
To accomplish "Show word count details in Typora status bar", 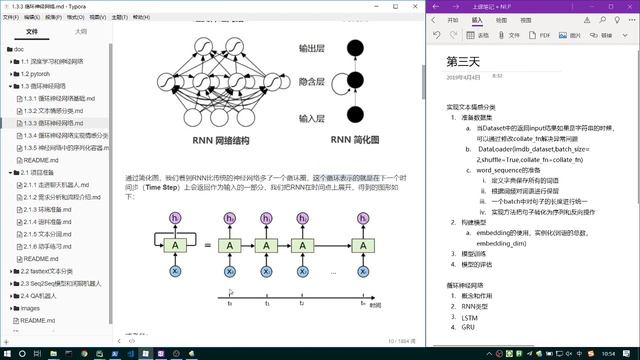I will click(402, 341).
